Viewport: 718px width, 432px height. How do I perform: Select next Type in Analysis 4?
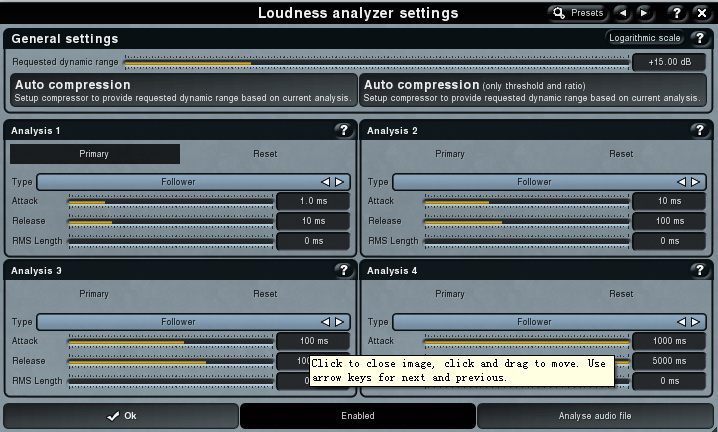[x=695, y=322]
